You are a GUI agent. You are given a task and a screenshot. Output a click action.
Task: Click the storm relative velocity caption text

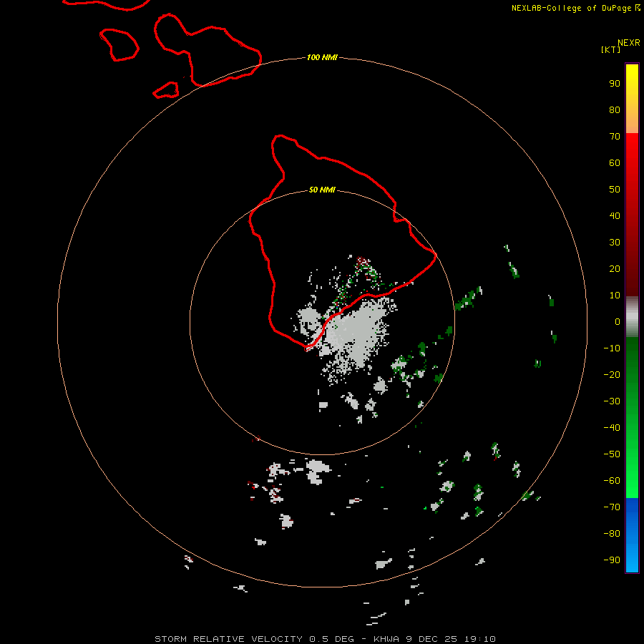click(325, 639)
